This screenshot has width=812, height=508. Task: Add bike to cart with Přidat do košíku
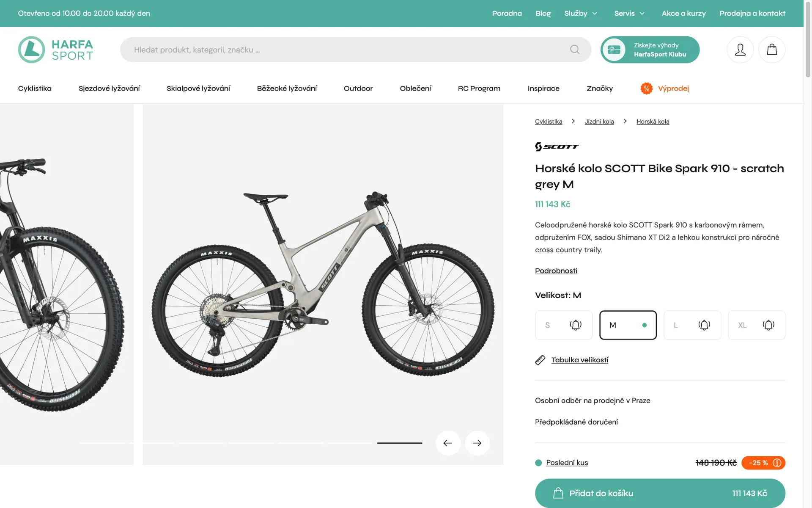click(660, 493)
